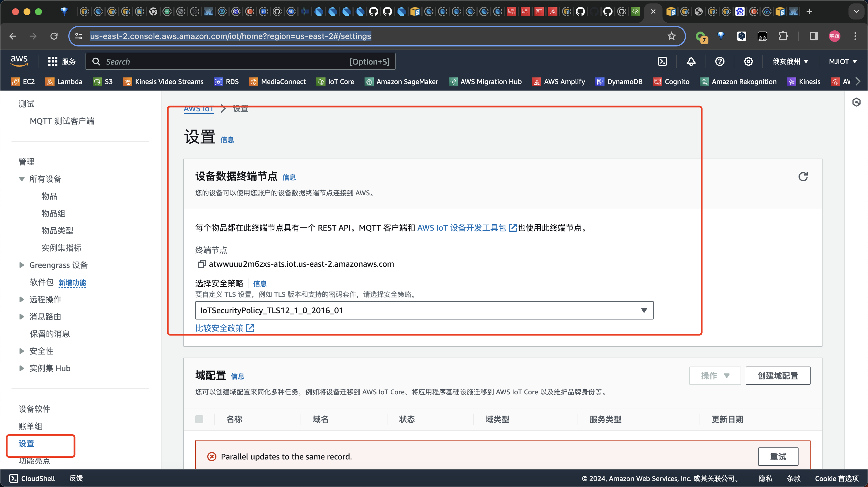Sort by 更新日期 column header
Screen dimensions: 868x487
pyautogui.click(x=727, y=419)
